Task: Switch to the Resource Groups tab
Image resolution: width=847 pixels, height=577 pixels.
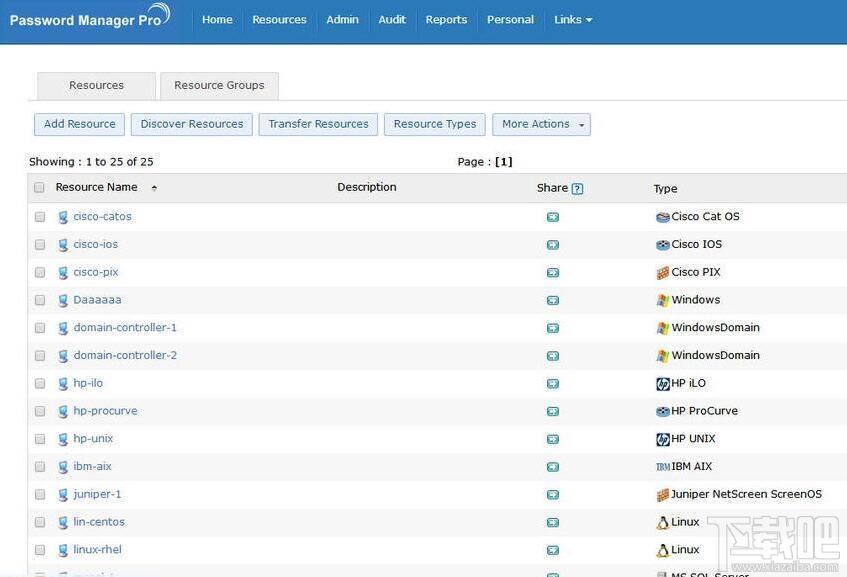Action: (219, 86)
